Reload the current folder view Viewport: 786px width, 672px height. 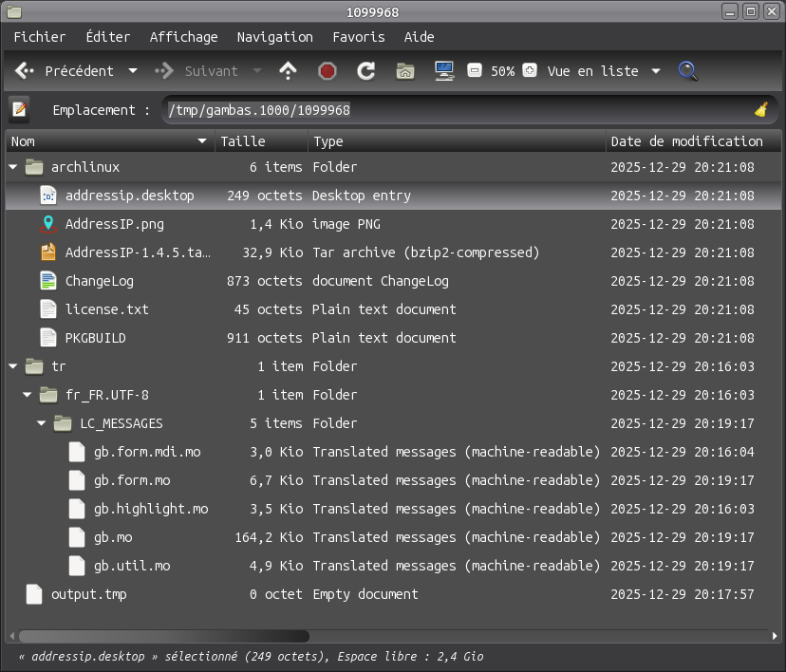click(x=365, y=71)
